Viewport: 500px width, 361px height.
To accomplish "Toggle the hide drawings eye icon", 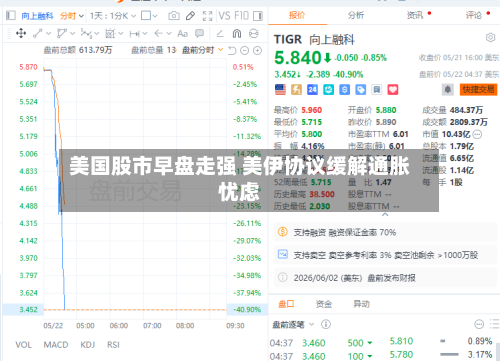I will click(x=254, y=33).
